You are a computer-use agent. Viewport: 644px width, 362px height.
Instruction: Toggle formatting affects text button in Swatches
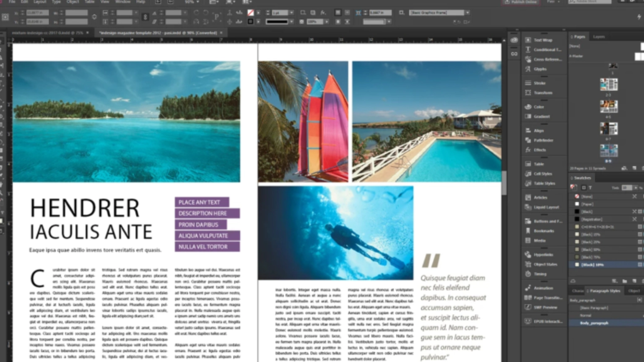click(590, 188)
